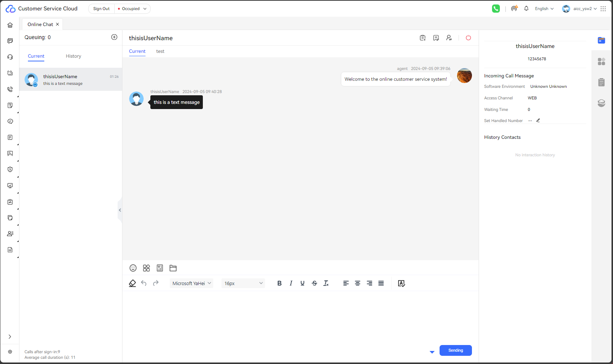
Task: Open the phone call icon in left sidebar
Action: (10, 89)
